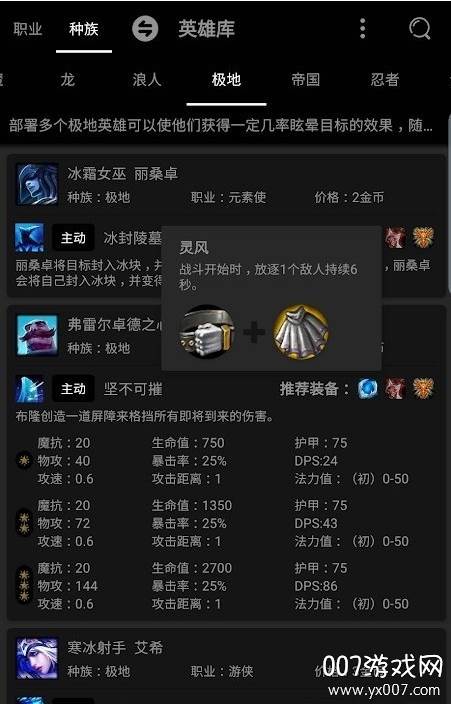Viewport: 451px width, 704px height.
Task: Tap the 主动 label next to 坚不可摧
Action: (73, 389)
